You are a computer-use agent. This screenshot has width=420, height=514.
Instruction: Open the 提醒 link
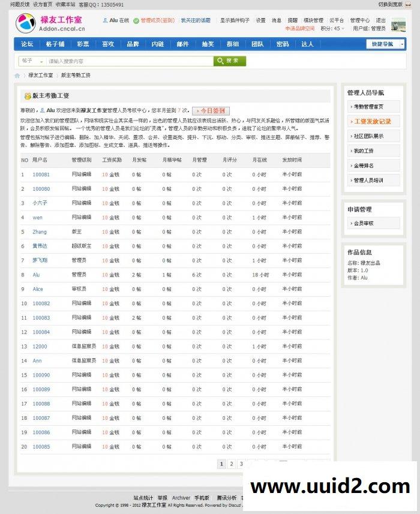click(292, 20)
